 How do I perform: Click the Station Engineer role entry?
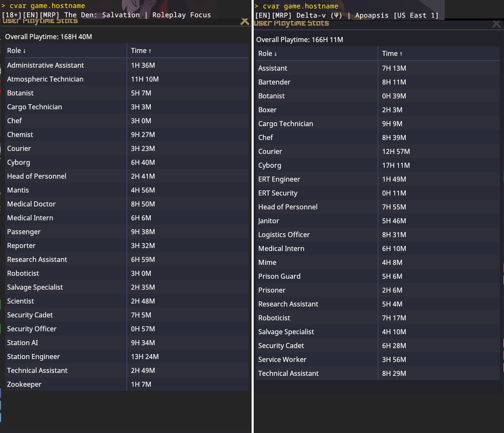[x=34, y=356]
